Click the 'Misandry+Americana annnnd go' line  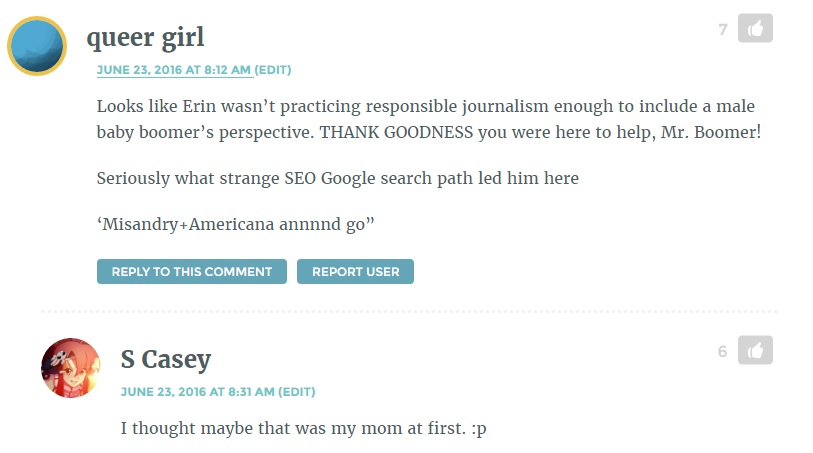235,224
